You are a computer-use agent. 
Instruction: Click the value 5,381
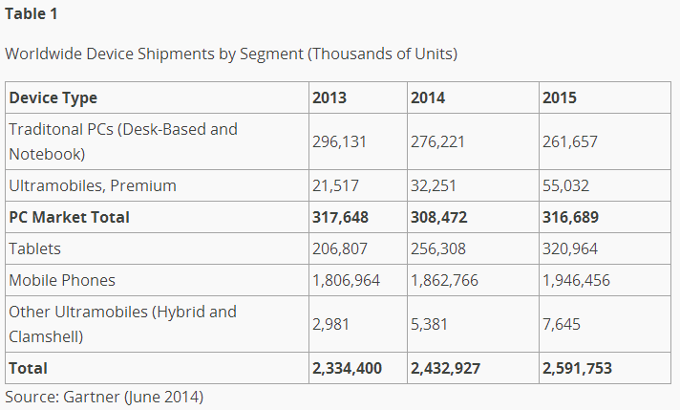point(429,324)
